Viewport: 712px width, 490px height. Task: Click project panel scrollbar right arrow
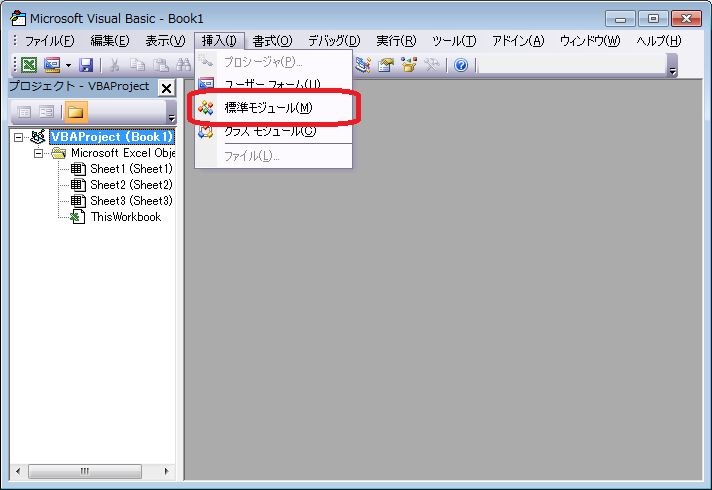167,471
